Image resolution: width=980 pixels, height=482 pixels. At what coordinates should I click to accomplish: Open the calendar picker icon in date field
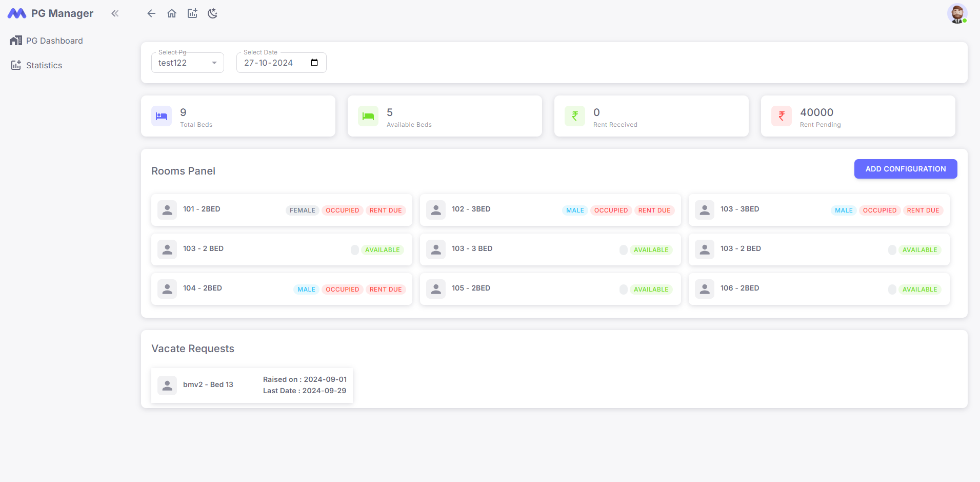[x=314, y=63]
